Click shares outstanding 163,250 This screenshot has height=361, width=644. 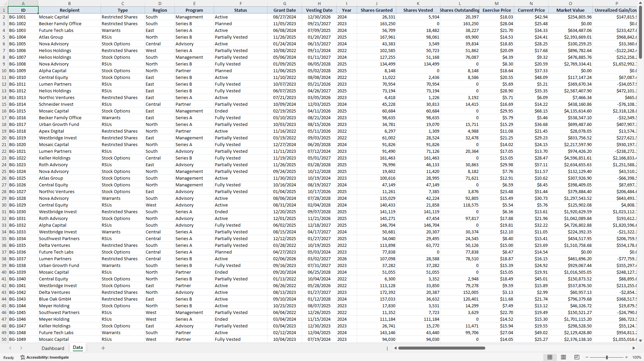click(x=460, y=24)
